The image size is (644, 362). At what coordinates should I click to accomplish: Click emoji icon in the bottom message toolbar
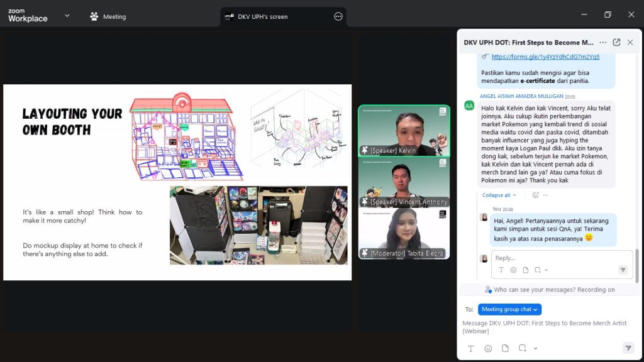pyautogui.click(x=488, y=348)
